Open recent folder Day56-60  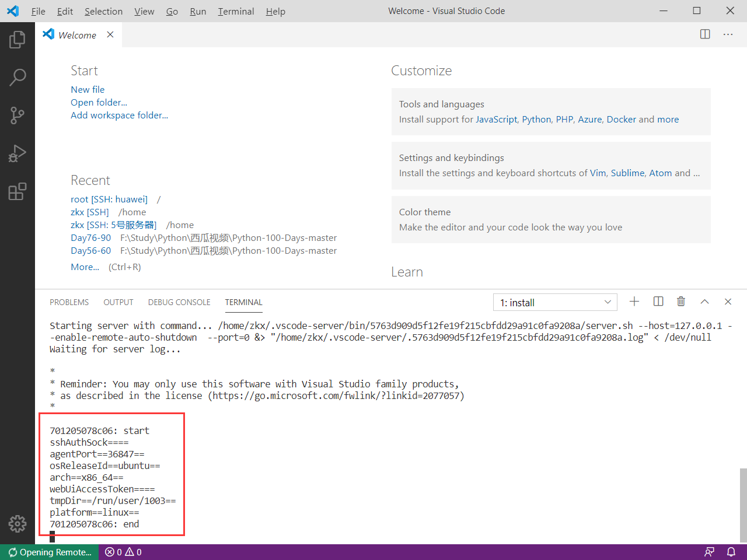(90, 250)
